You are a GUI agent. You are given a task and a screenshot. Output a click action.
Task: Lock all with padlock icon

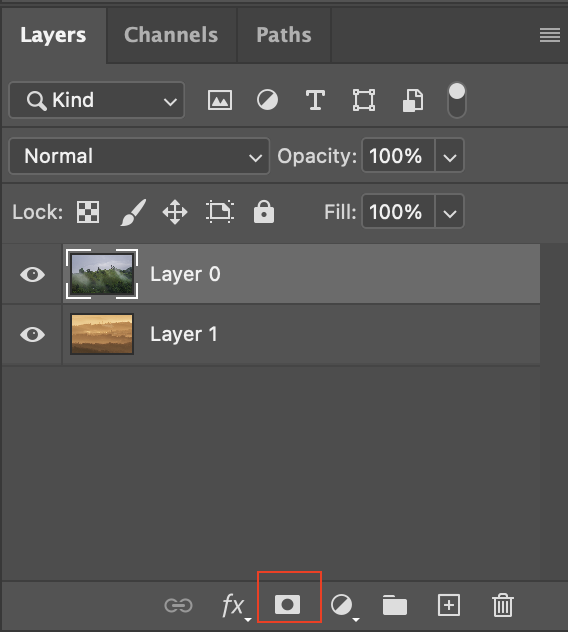(x=264, y=212)
